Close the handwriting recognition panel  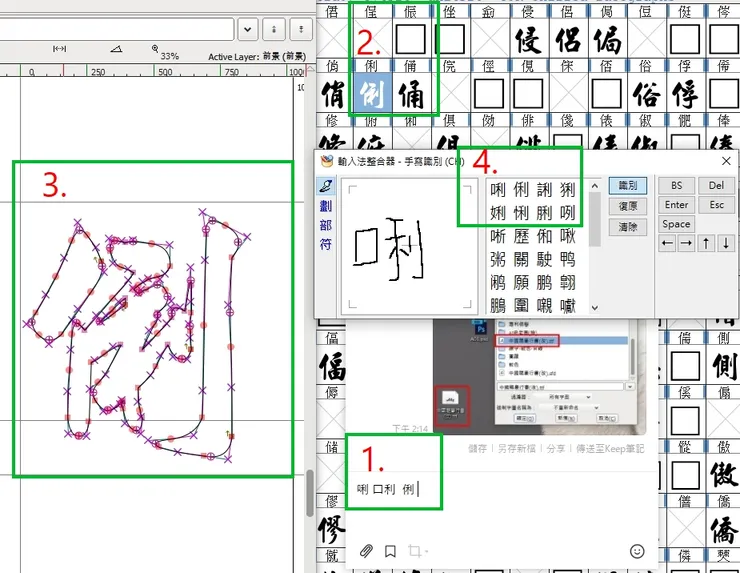point(726,161)
